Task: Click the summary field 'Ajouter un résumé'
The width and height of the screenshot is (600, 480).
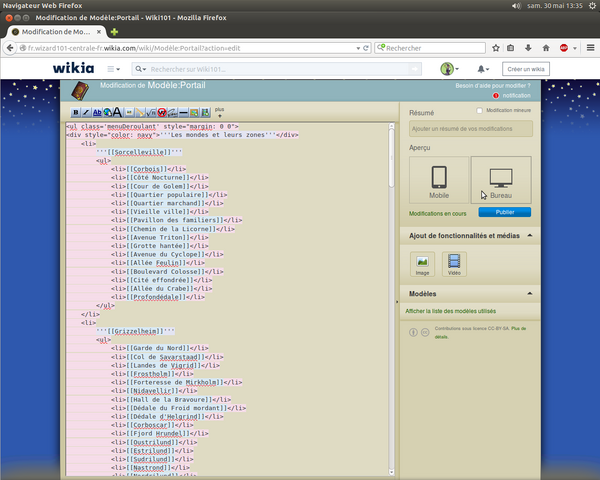Action: tap(471, 129)
